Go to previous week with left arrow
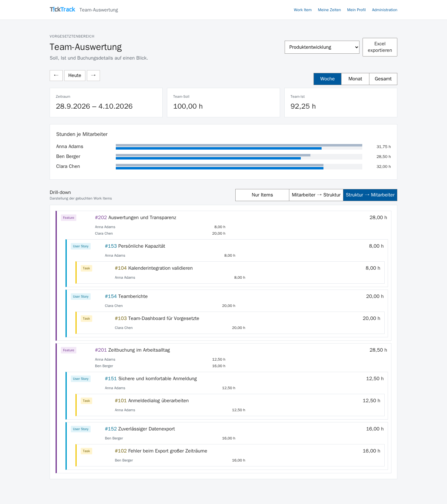This screenshot has width=447, height=504. (56, 75)
